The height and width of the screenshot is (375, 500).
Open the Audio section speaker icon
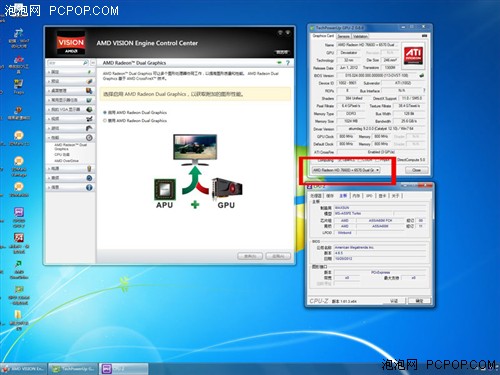pos(89,178)
